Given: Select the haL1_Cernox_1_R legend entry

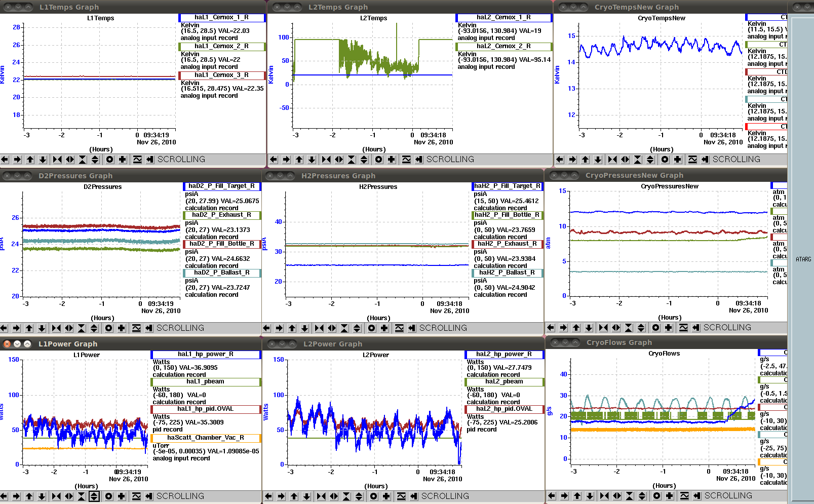Looking at the screenshot, I should pos(222,18).
